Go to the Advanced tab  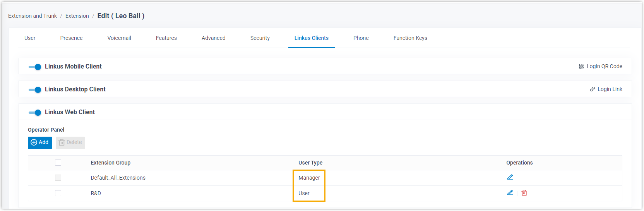point(214,38)
